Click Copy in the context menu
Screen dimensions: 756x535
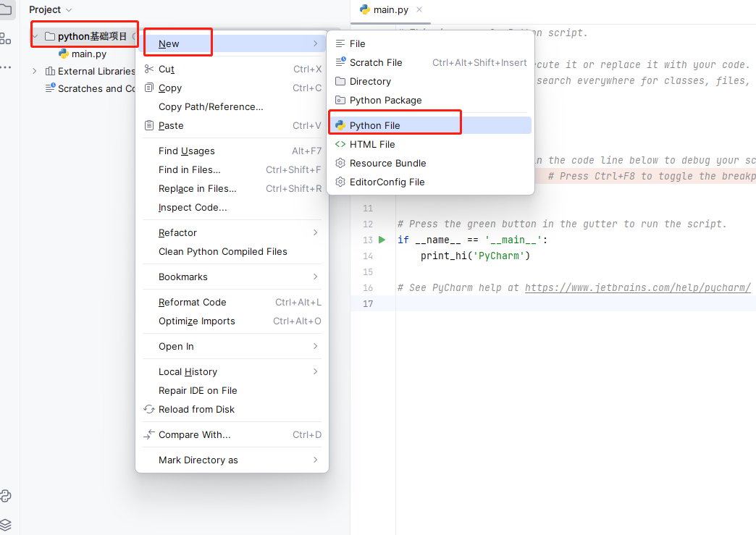pyautogui.click(x=232, y=88)
